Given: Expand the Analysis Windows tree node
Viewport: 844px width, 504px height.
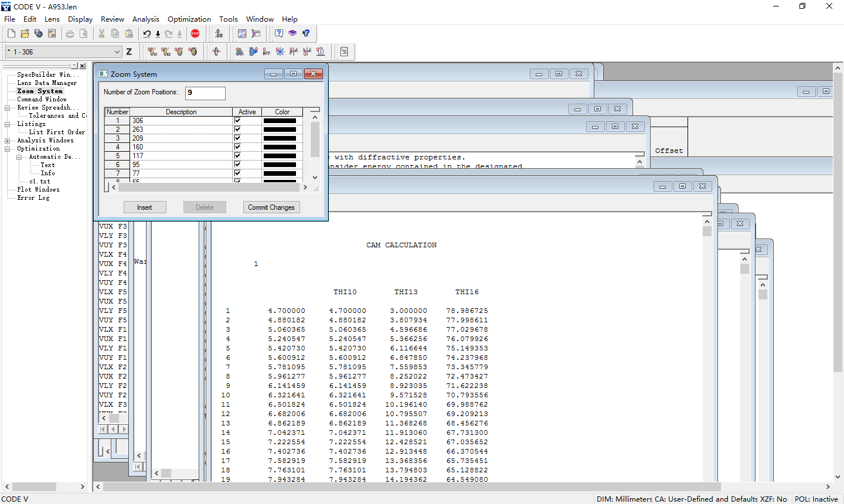Looking at the screenshot, I should (x=7, y=141).
